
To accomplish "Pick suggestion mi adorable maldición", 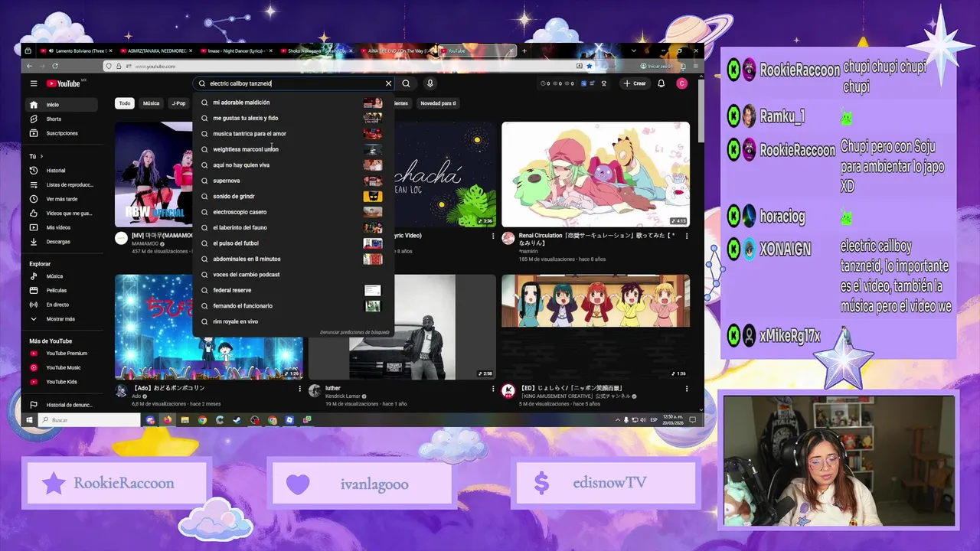I will [x=293, y=103].
